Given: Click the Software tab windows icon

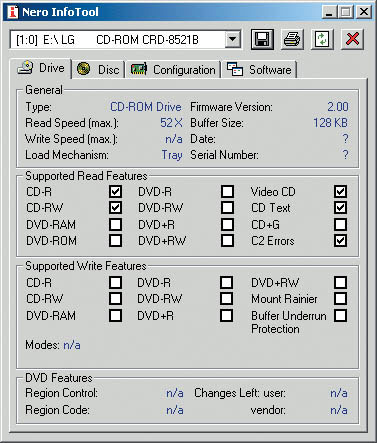Looking at the screenshot, I should [x=235, y=69].
